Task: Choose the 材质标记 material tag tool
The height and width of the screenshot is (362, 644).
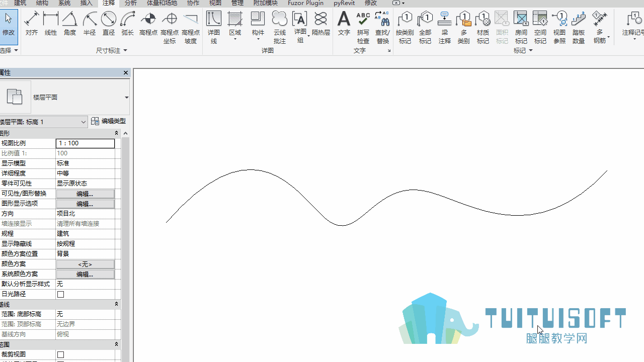Action: (483, 28)
